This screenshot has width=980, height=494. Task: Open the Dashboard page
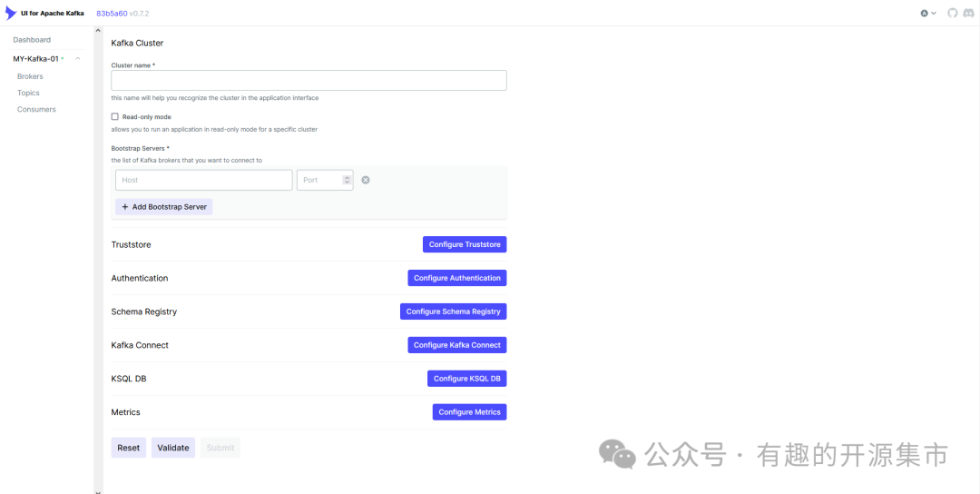(x=32, y=39)
